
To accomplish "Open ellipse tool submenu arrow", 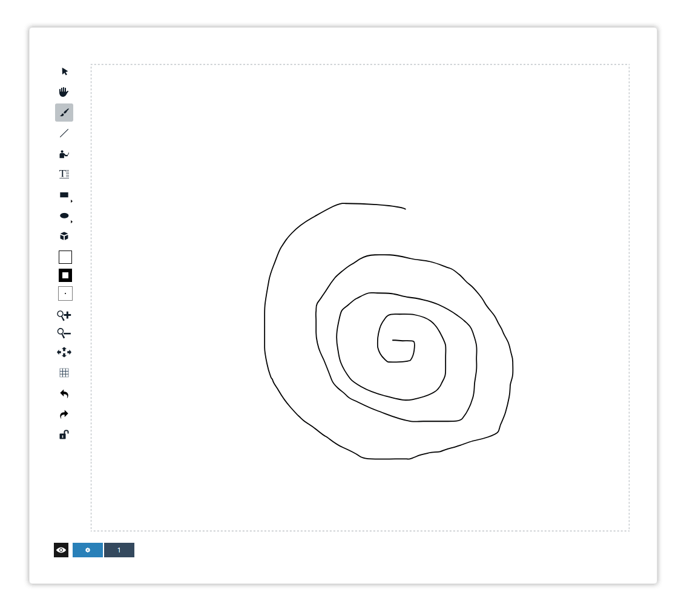I will pos(71,221).
